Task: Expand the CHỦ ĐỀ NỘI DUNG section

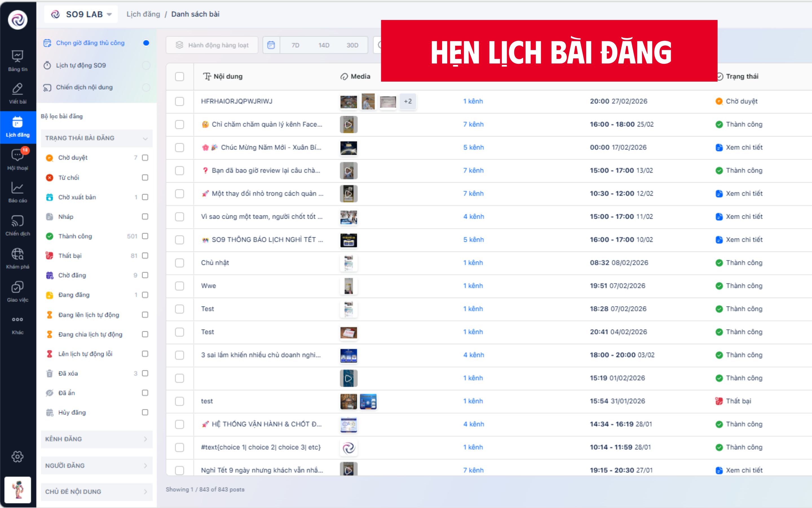Action: (x=97, y=492)
